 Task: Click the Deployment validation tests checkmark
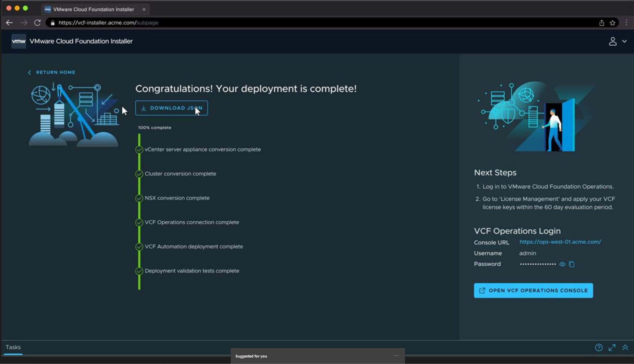[x=139, y=271]
